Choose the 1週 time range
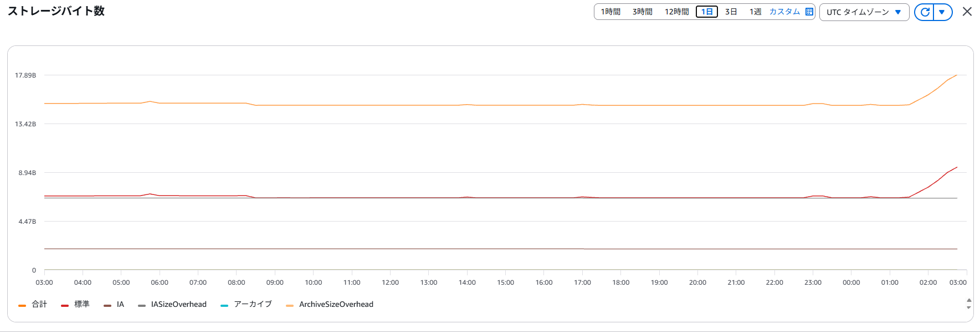 click(756, 12)
